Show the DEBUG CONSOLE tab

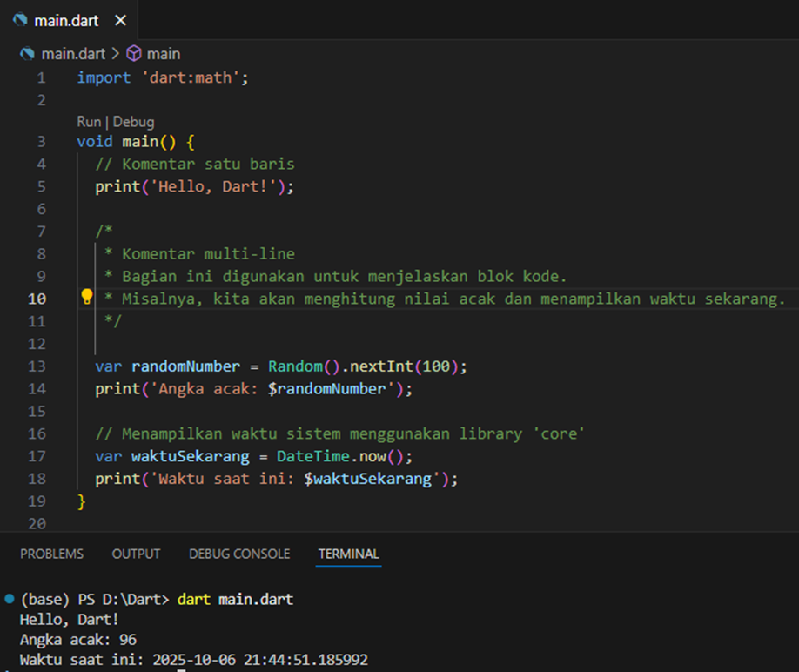tap(239, 554)
